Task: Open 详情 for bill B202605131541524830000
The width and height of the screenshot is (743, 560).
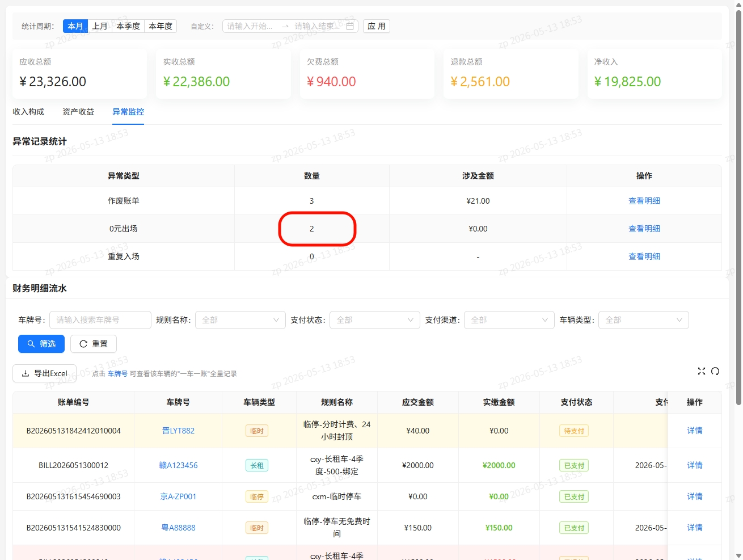Action: [695, 528]
